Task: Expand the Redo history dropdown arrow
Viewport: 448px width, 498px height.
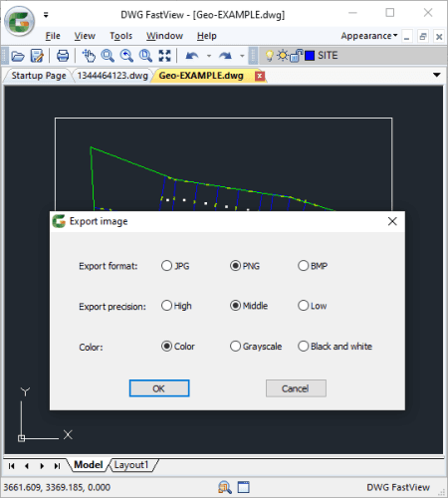Action: click(x=242, y=56)
